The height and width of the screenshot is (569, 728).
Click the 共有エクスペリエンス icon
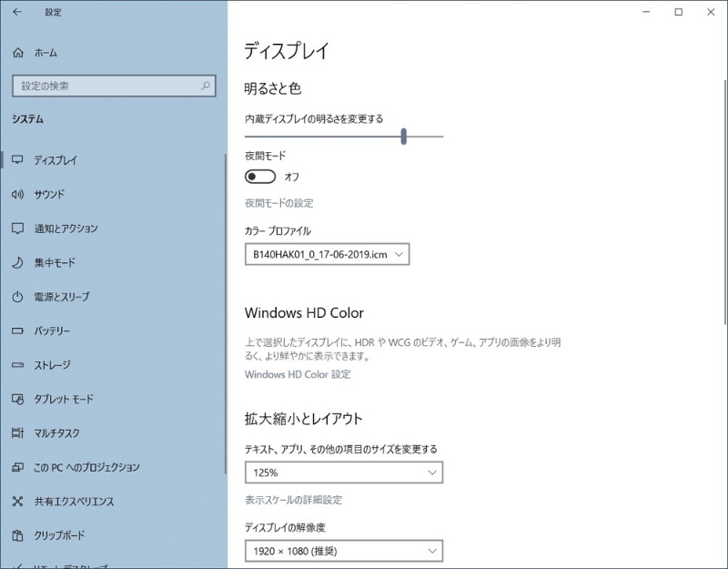(x=17, y=502)
